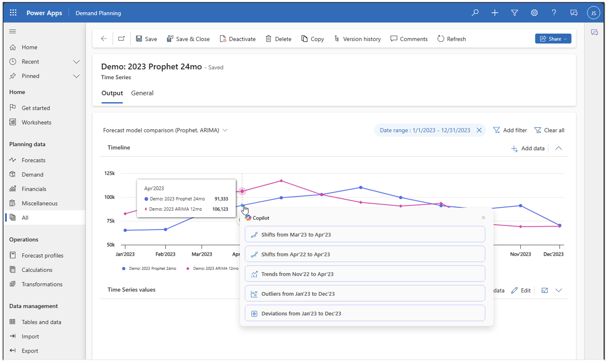Refresh the record
Viewport: 609px width, 364px height.
tap(452, 39)
